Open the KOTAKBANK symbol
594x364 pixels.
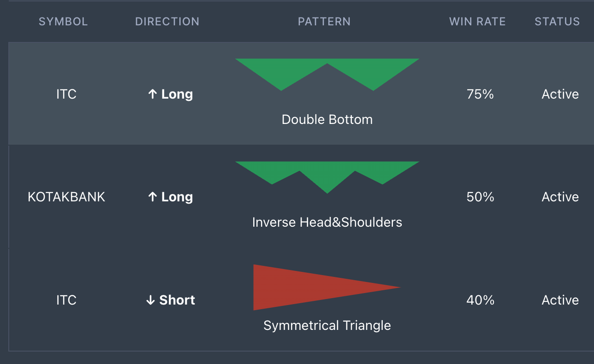66,197
